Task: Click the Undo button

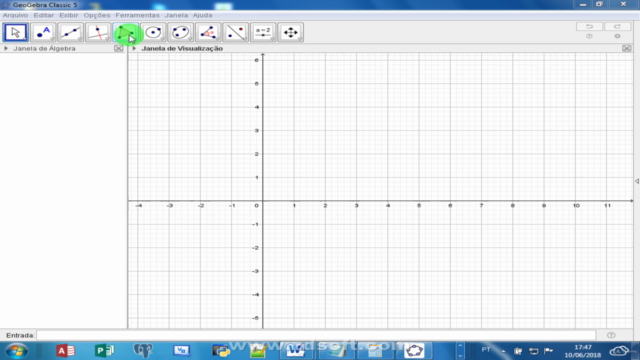Action: [589, 27]
